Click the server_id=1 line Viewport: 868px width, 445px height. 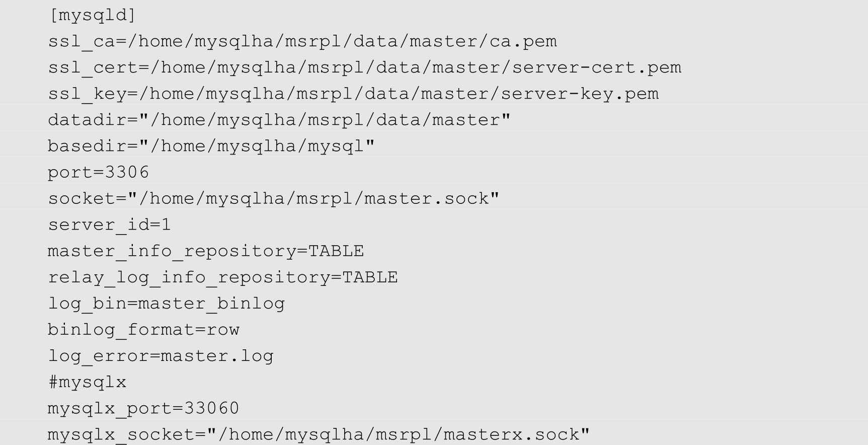pyautogui.click(x=110, y=225)
